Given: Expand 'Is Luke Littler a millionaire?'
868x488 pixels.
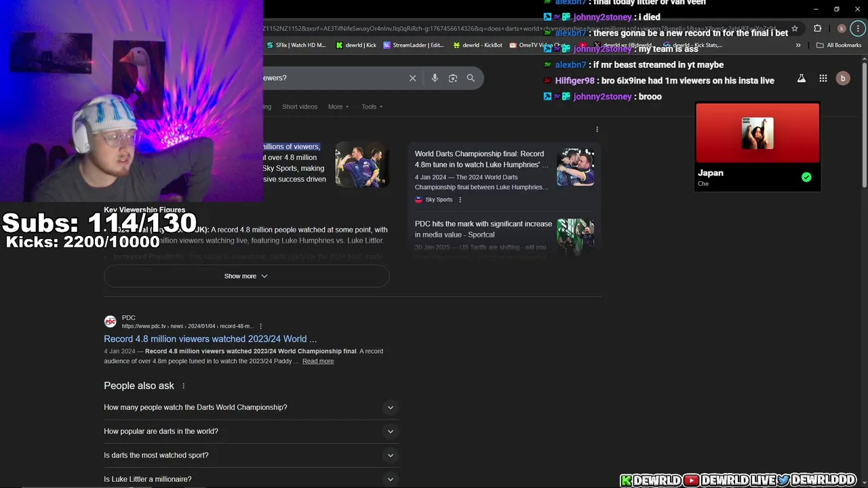Looking at the screenshot, I should (250, 479).
